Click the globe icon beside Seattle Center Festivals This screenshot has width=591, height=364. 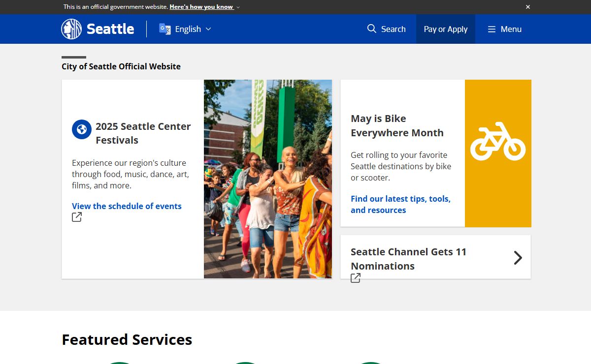[82, 129]
